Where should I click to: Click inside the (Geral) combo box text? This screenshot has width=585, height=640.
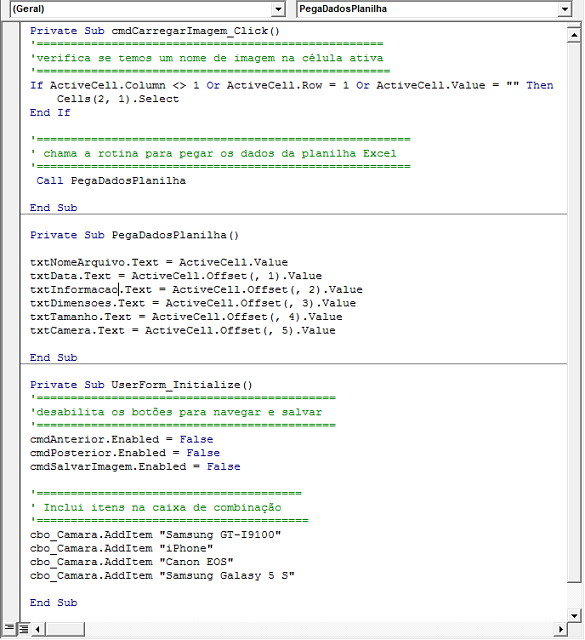[x=141, y=9]
